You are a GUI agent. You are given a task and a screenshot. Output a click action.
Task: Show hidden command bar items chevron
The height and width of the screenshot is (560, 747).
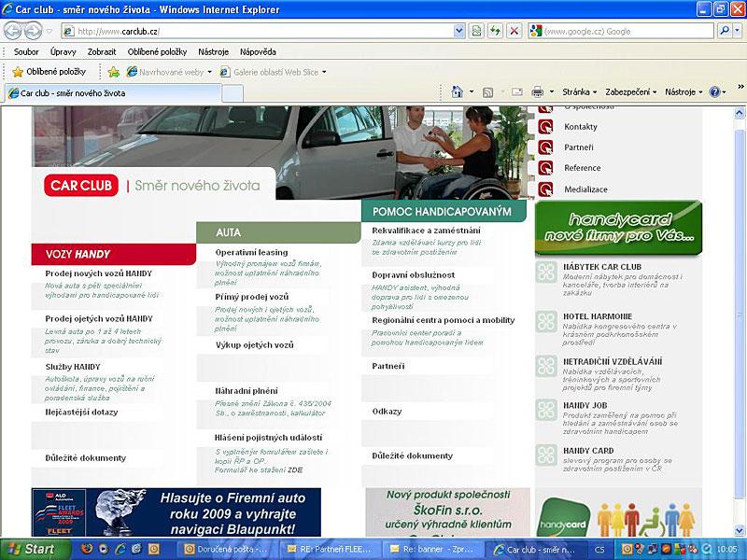(x=740, y=87)
